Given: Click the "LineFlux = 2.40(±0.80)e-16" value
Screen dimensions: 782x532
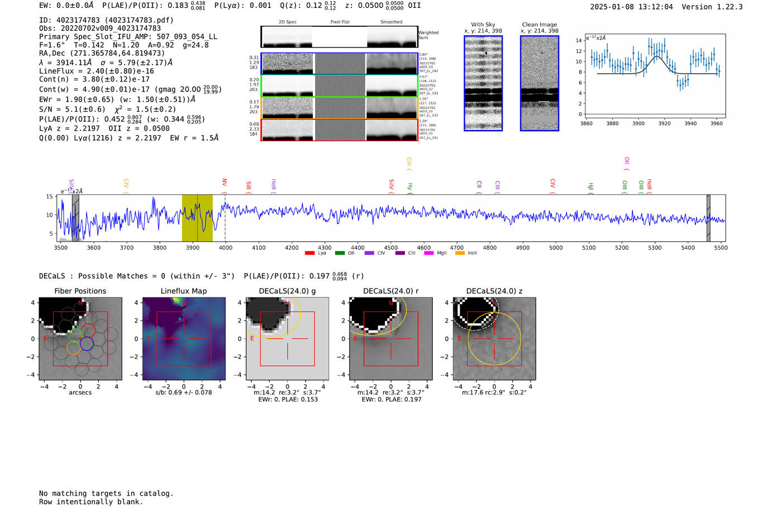Looking at the screenshot, I should coord(97,71).
